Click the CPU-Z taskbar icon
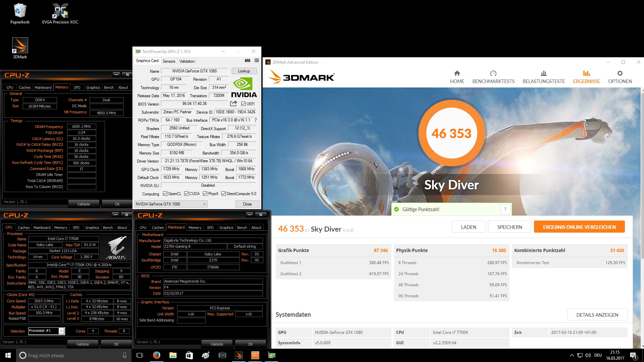Screen dimensions: 644x362 pos(255,355)
